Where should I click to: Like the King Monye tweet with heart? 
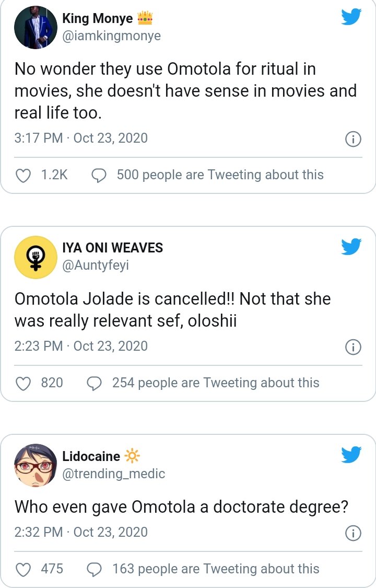[x=23, y=176]
